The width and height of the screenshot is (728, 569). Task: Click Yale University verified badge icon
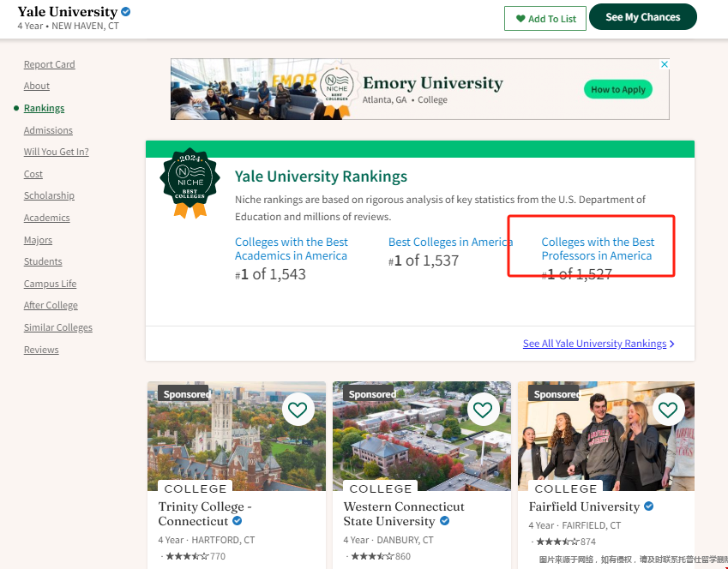click(125, 12)
